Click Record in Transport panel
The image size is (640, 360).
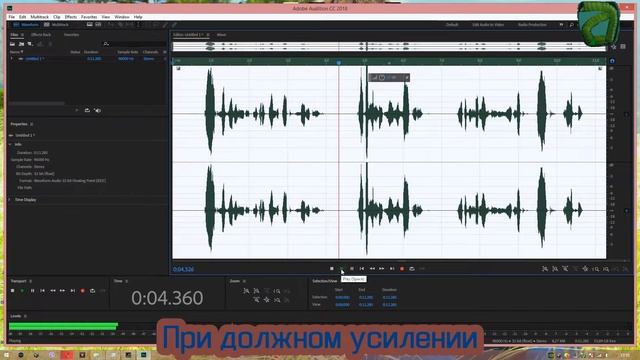[82, 291]
